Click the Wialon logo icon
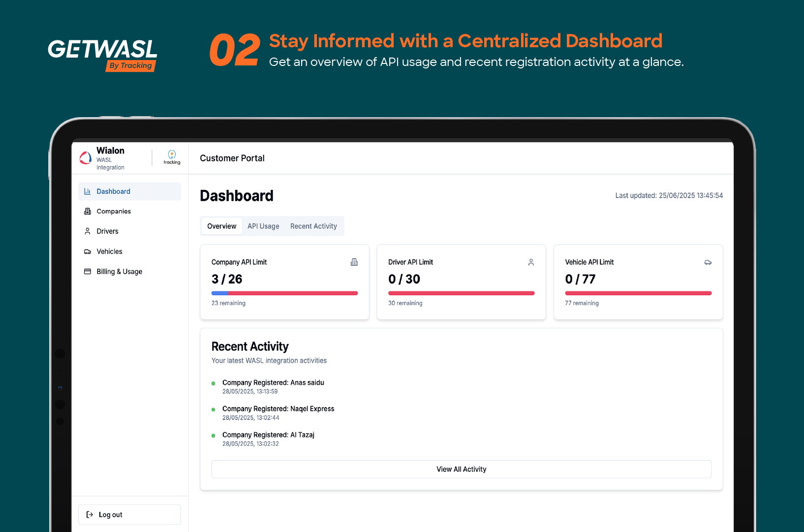The height and width of the screenshot is (532, 804). (86, 157)
